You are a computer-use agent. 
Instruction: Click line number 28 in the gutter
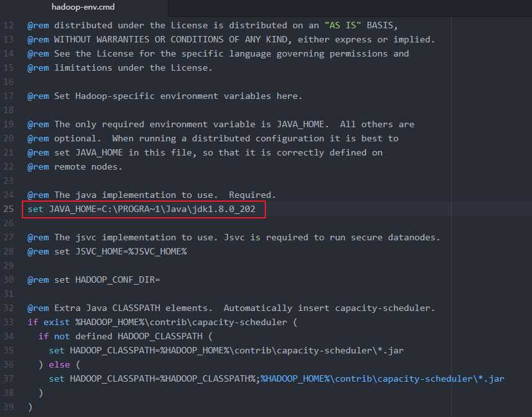point(8,251)
